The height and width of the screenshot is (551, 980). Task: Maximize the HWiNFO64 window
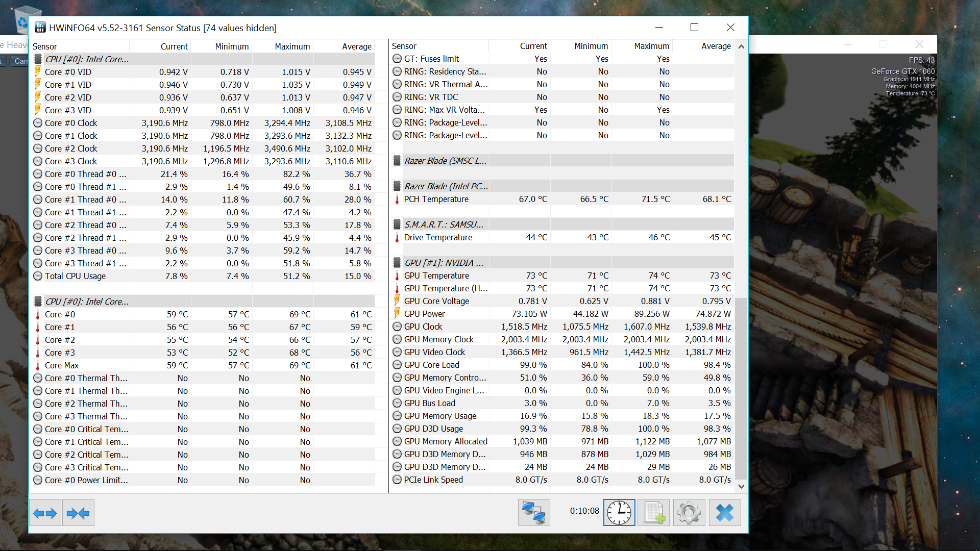(x=694, y=28)
